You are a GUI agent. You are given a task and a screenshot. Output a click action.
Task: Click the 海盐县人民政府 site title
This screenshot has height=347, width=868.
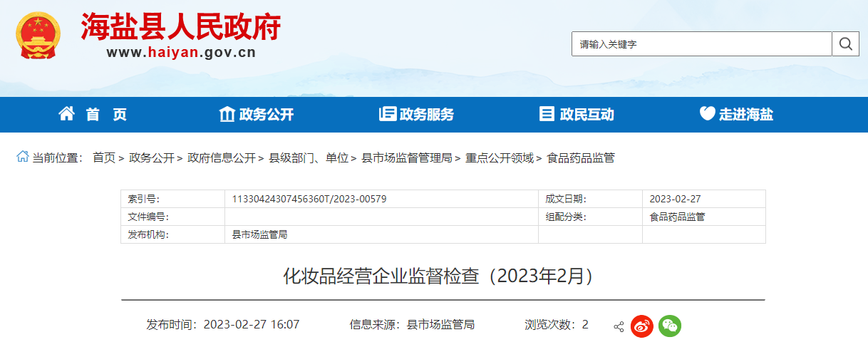[181, 27]
